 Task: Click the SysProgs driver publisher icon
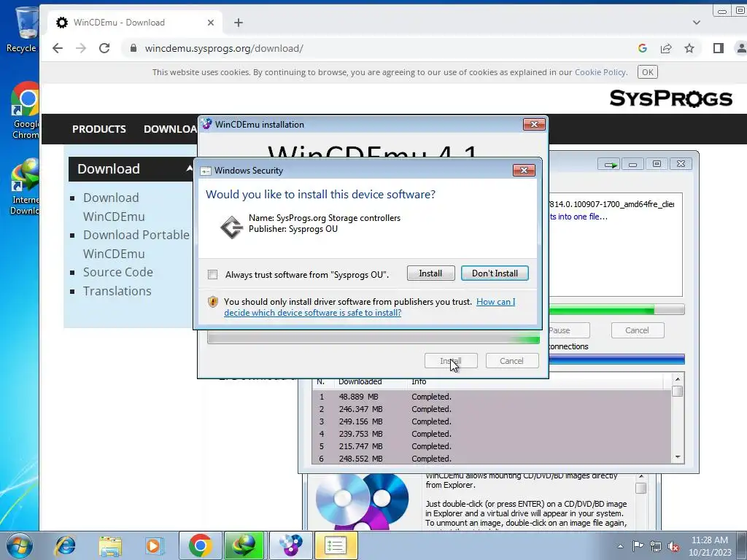coord(231,227)
